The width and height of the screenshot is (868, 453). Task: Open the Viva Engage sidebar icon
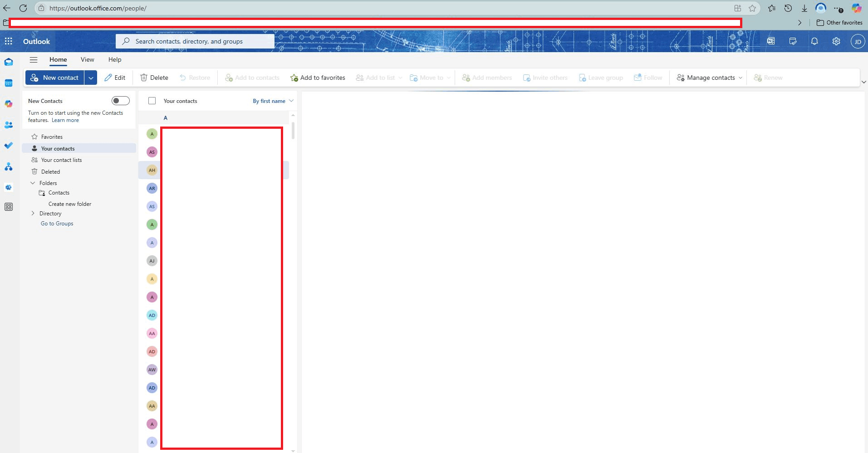click(9, 187)
